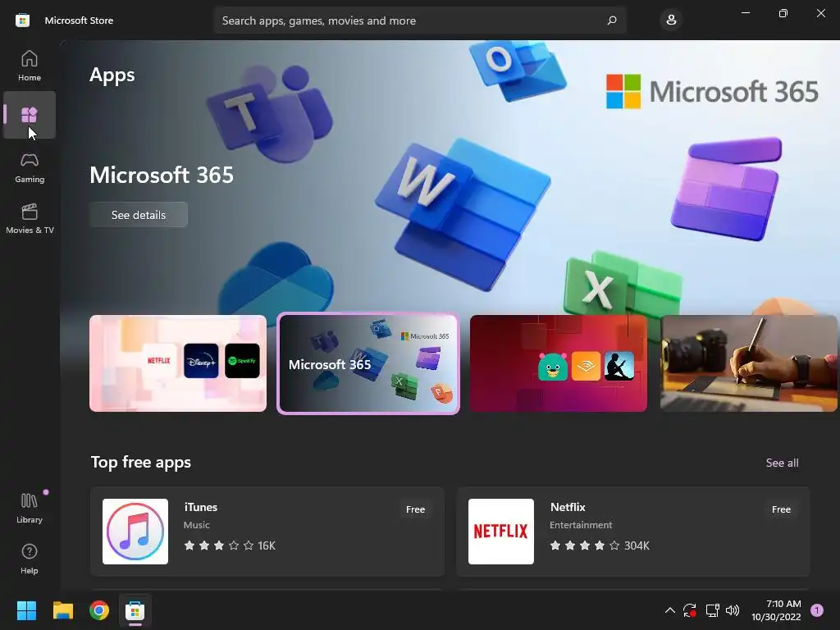Click the Netflix app title
Image resolution: width=840 pixels, height=630 pixels.
(x=568, y=507)
